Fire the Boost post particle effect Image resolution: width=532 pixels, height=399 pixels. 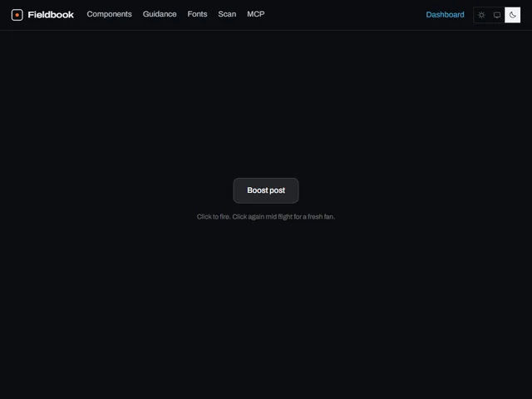point(266,190)
